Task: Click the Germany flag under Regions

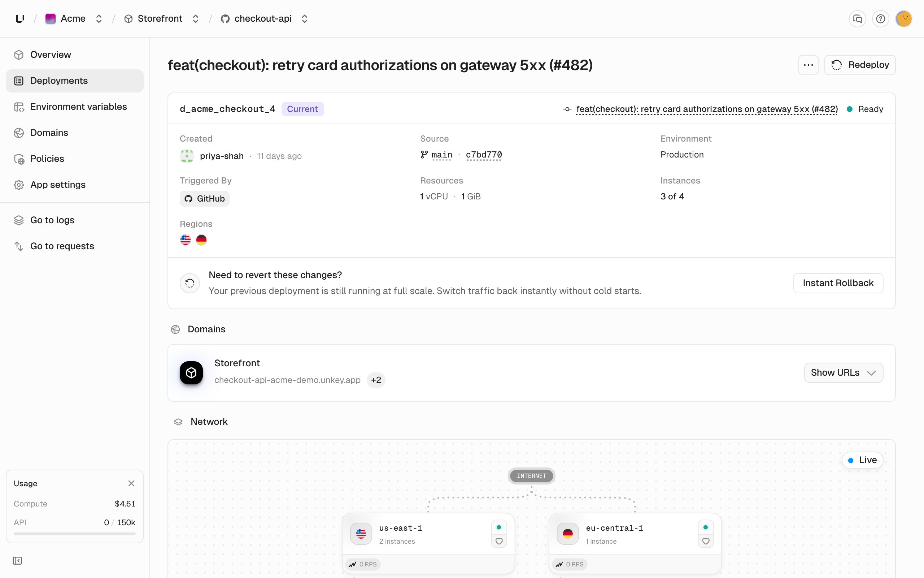Action: point(201,240)
